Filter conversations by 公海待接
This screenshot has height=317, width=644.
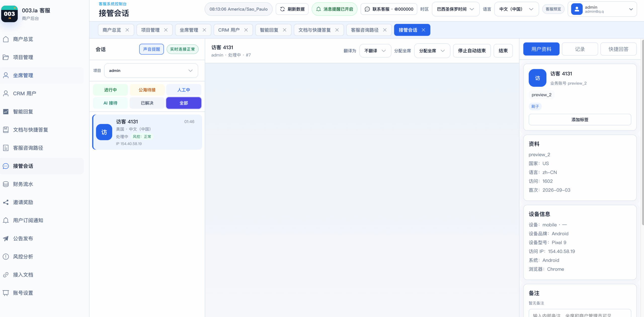pyautogui.click(x=147, y=90)
